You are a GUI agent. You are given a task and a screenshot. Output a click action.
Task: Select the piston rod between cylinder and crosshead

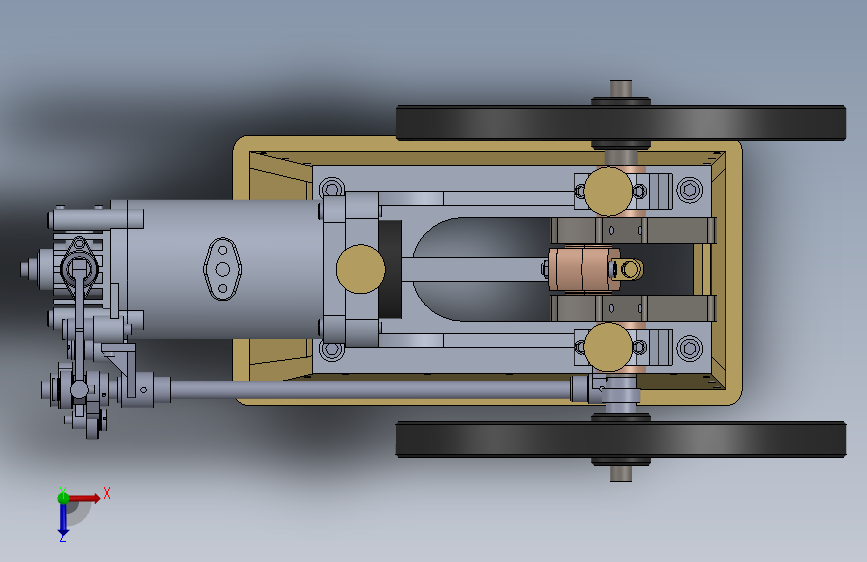click(474, 269)
